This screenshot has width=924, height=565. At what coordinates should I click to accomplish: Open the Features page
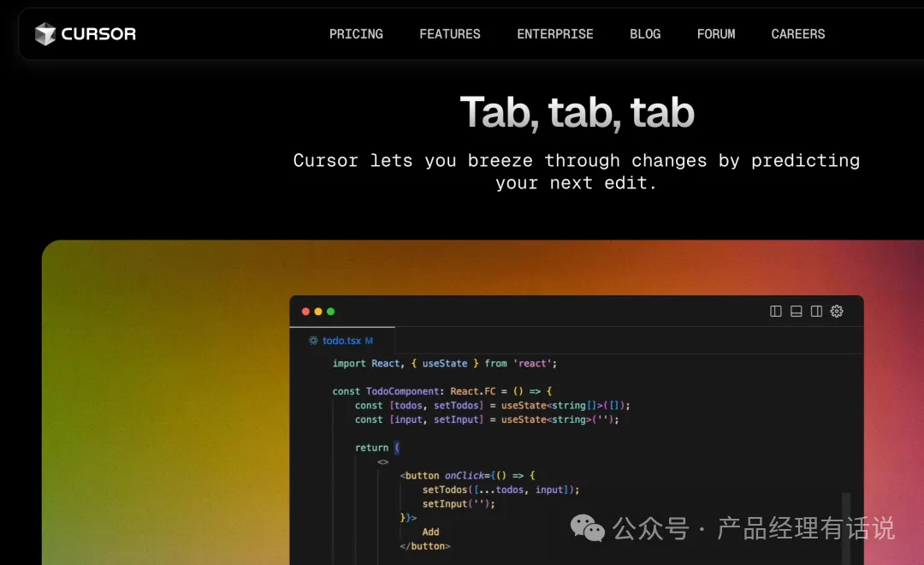point(450,34)
